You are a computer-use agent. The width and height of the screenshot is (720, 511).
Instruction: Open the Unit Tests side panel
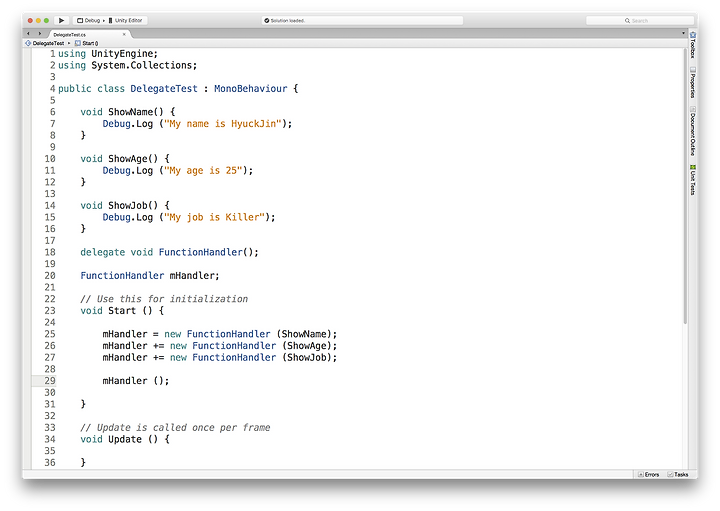693,180
